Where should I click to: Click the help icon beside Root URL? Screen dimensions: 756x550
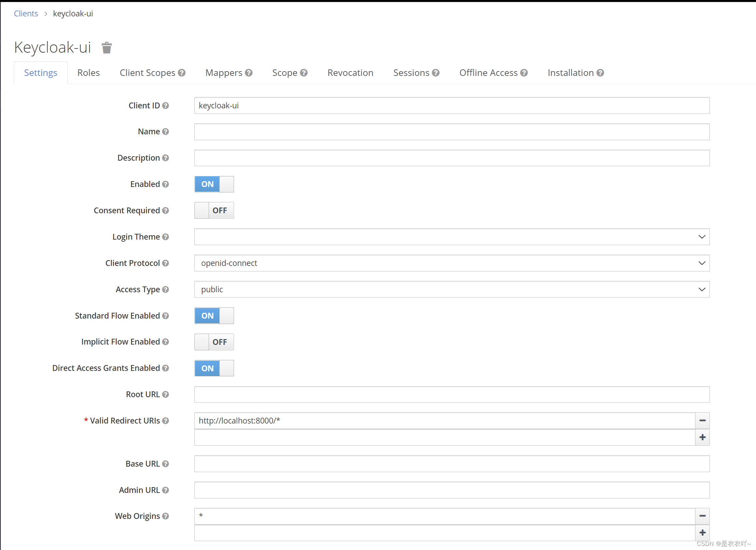point(166,394)
